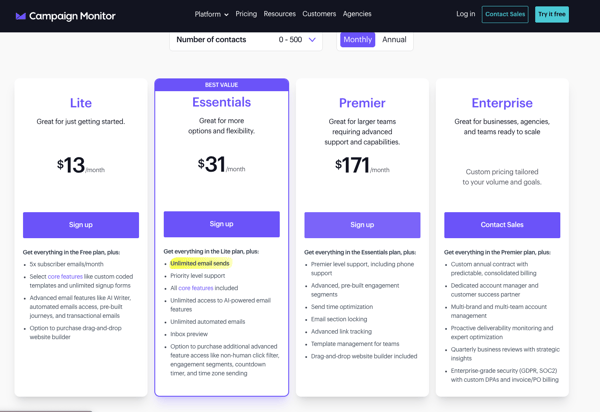Click the Try it free button

point(552,14)
